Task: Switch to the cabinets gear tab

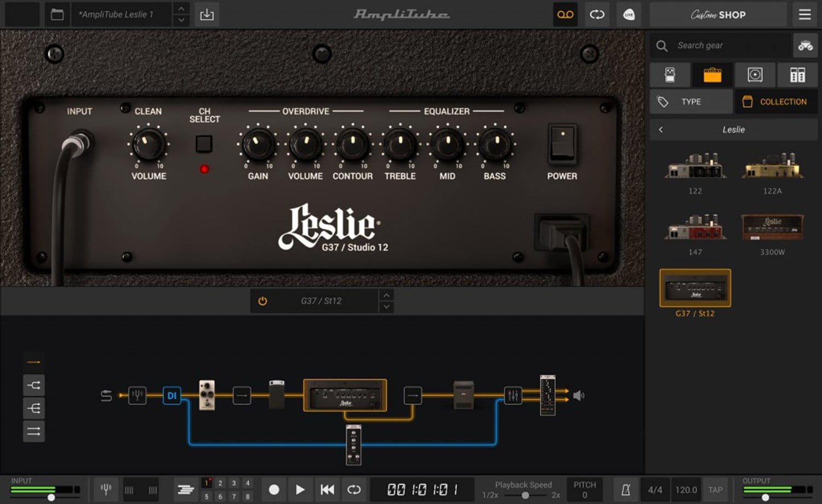Action: coord(755,75)
